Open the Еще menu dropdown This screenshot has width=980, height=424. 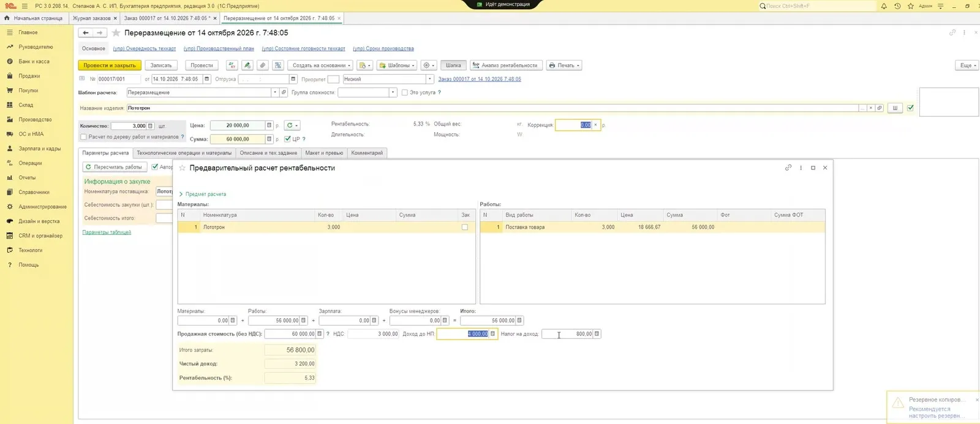coord(967,65)
